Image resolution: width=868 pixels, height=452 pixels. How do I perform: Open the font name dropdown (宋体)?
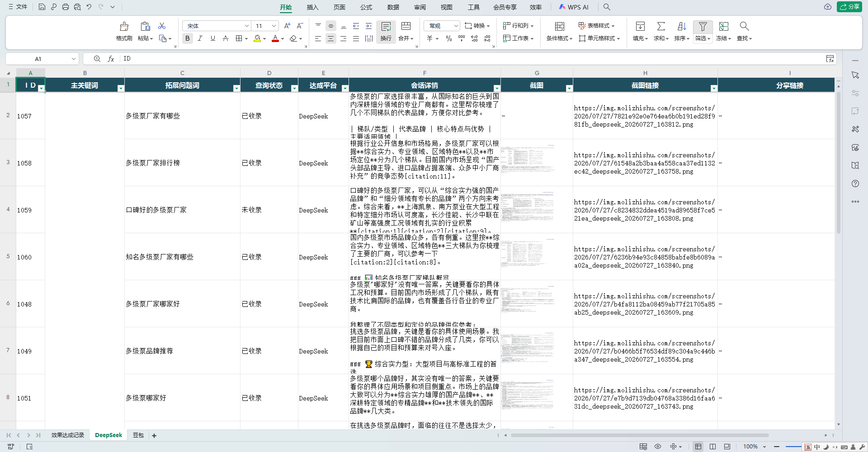coord(246,26)
